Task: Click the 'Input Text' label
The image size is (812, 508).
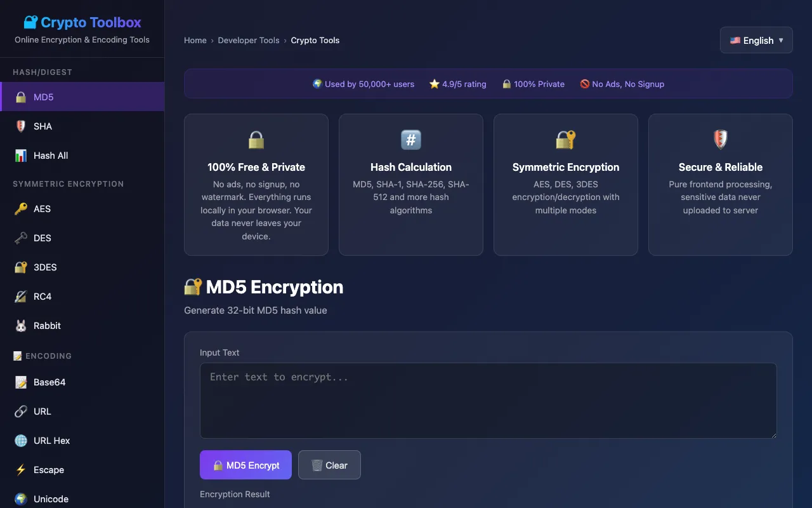Action: (x=219, y=352)
